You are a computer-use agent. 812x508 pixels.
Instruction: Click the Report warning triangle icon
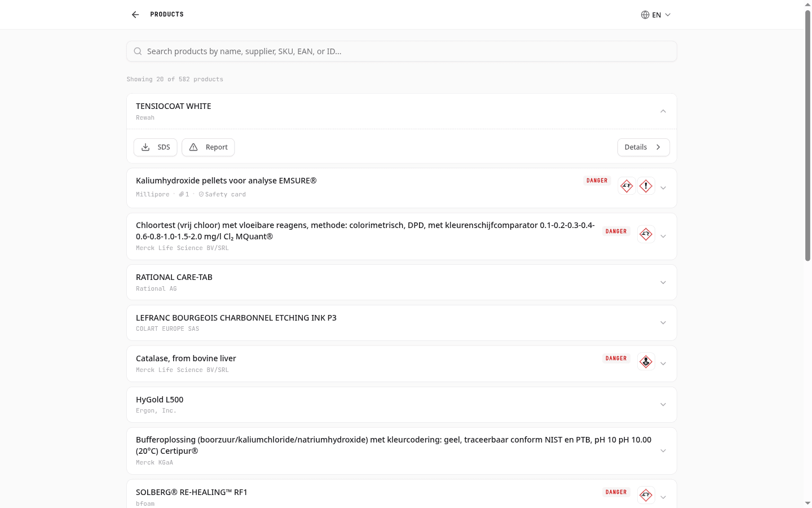(x=193, y=147)
